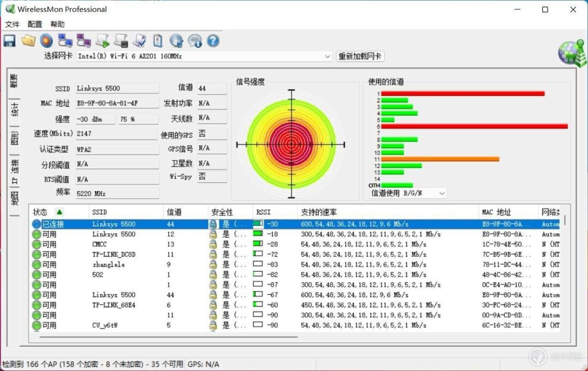The image size is (588, 371).
Task: Select the CMCC network row text
Action: [x=100, y=244]
